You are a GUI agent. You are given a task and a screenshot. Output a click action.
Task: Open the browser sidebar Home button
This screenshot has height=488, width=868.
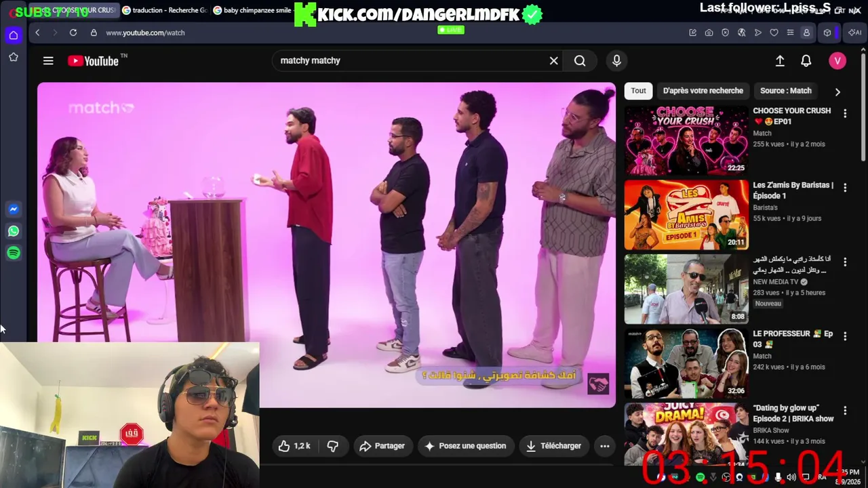[14, 35]
